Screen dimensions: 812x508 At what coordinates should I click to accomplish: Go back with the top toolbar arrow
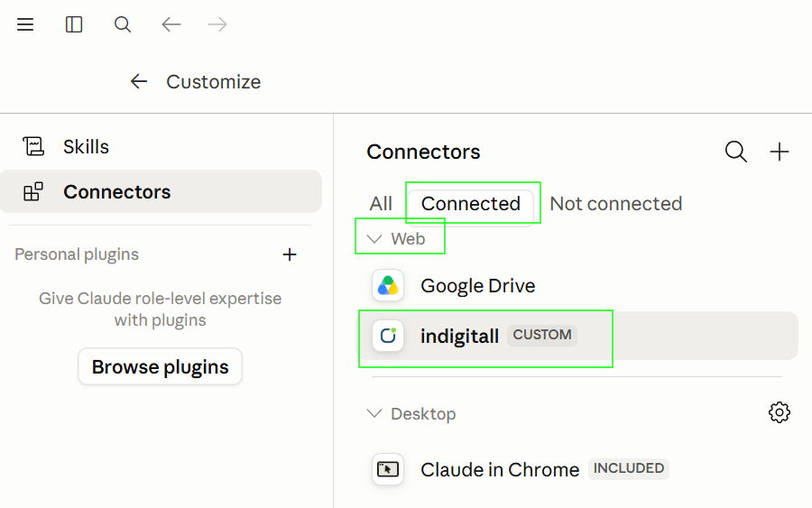pos(171,24)
